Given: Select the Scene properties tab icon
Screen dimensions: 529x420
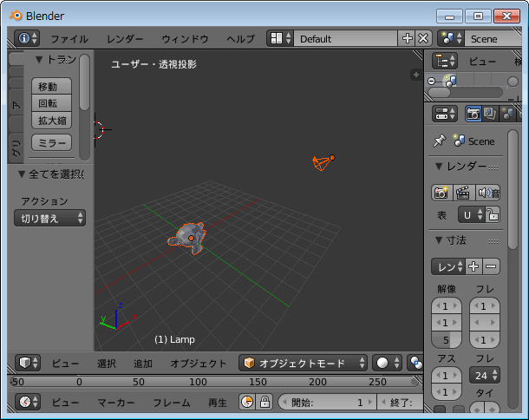Looking at the screenshot, I should pyautogui.click(x=506, y=114).
